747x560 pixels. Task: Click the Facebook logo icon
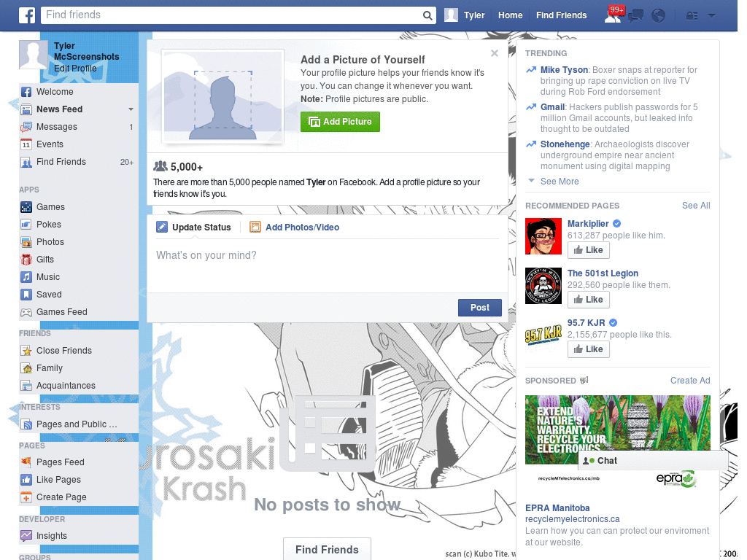27,15
